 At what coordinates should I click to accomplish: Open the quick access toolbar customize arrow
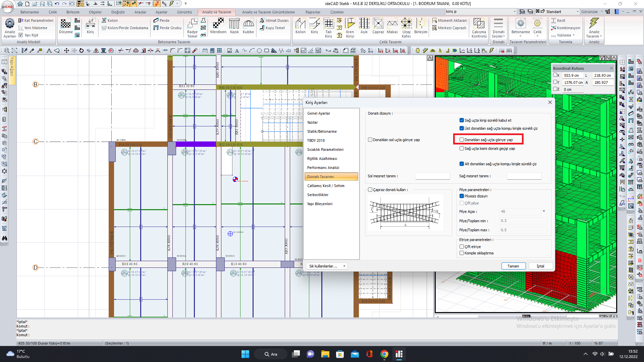coord(186,4)
